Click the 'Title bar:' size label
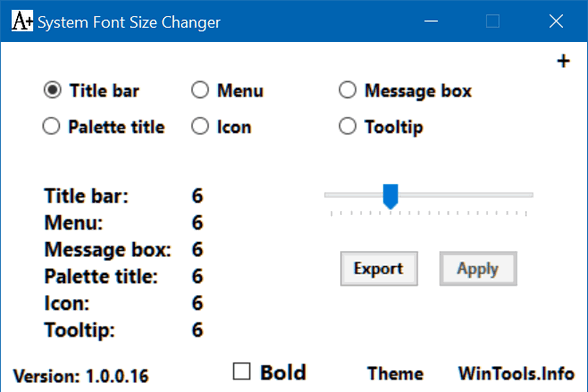Image resolution: width=588 pixels, height=392 pixels. [x=86, y=196]
